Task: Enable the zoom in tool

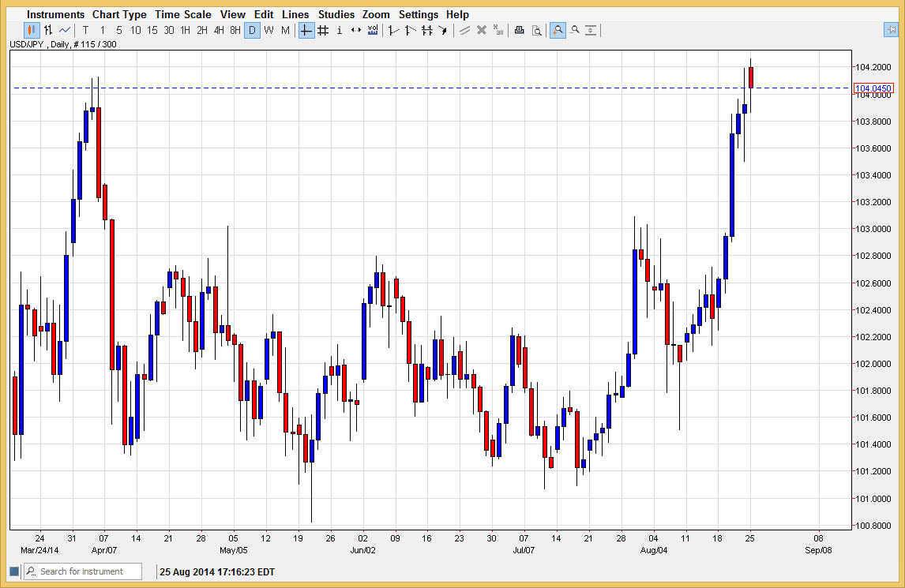Action: [x=558, y=30]
